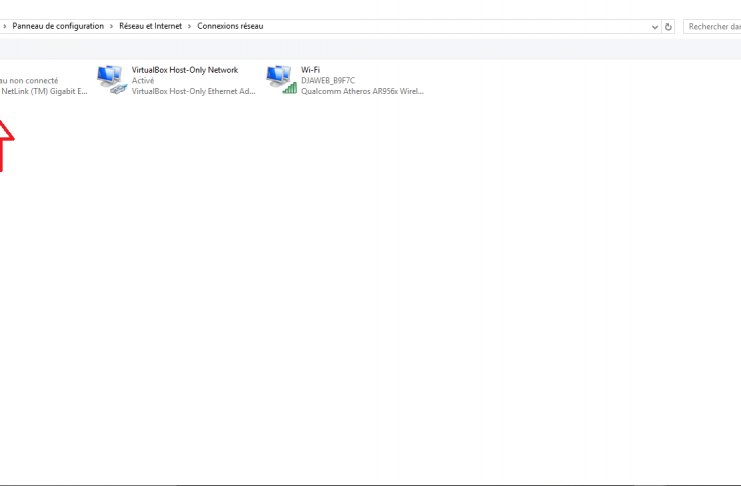Open Panneau de configuration breadcrumb

pyautogui.click(x=58, y=26)
